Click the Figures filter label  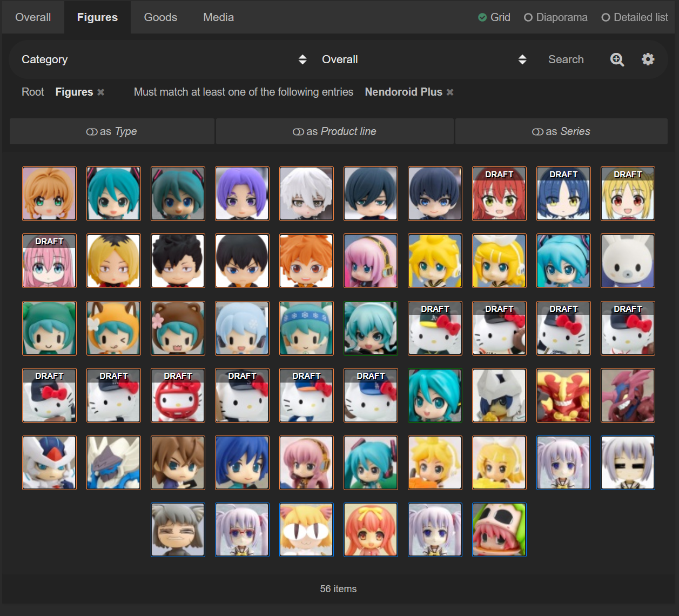pyautogui.click(x=74, y=92)
